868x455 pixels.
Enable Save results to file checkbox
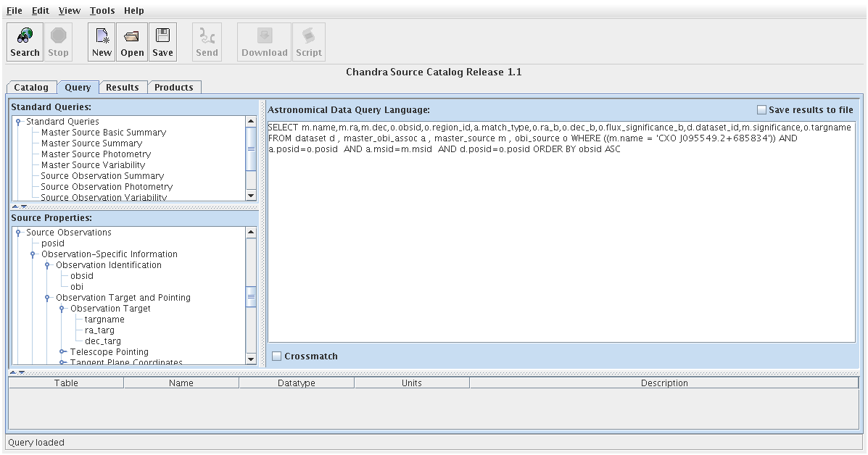pos(761,110)
